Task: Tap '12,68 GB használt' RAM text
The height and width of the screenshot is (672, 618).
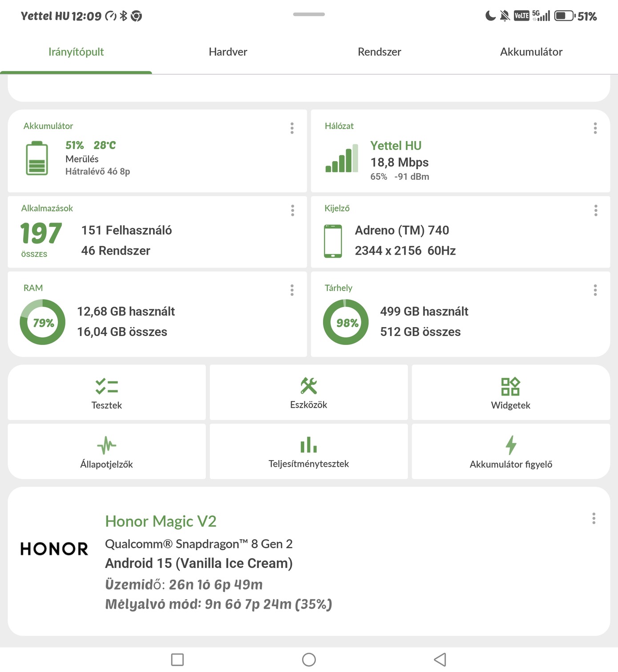Action: click(x=126, y=311)
